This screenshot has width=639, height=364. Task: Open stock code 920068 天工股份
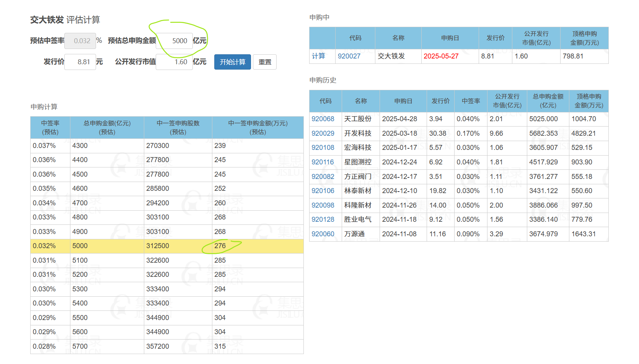pyautogui.click(x=323, y=119)
